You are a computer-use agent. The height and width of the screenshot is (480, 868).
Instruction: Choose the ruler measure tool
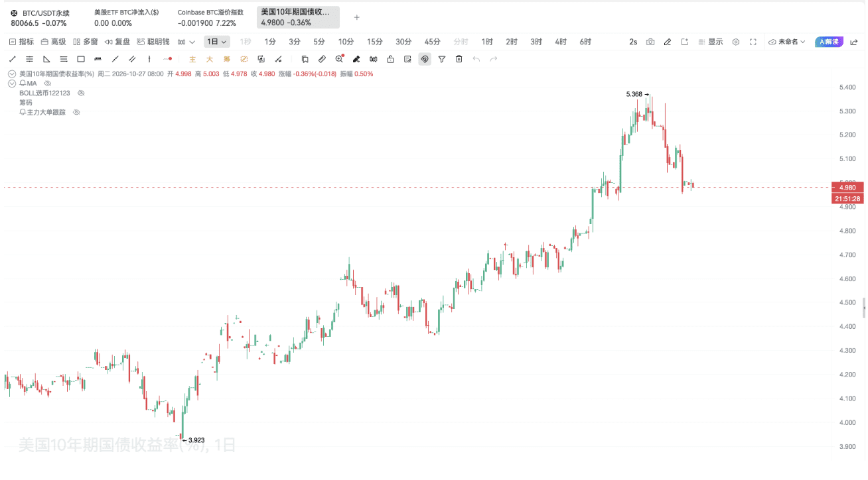coord(322,59)
